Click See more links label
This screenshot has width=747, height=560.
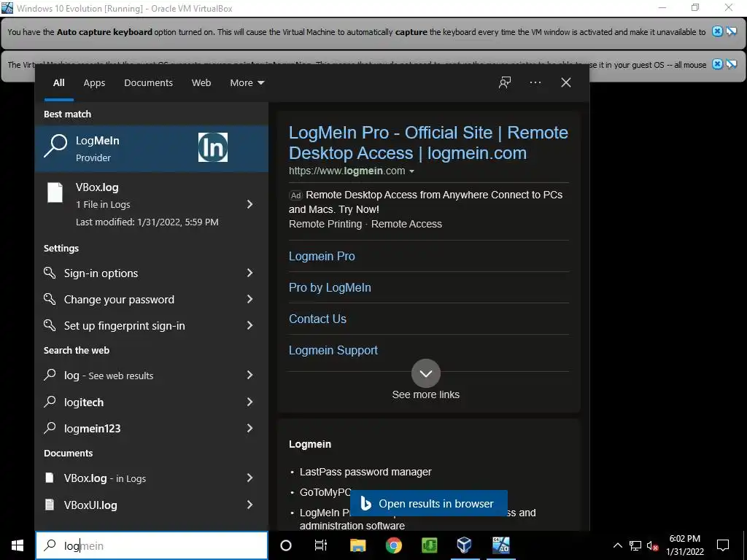tap(426, 394)
